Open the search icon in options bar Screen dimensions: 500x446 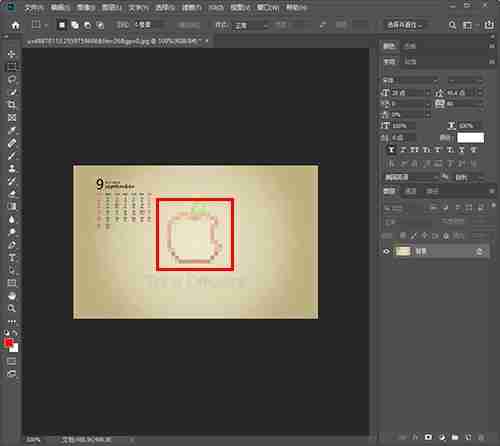452,25
